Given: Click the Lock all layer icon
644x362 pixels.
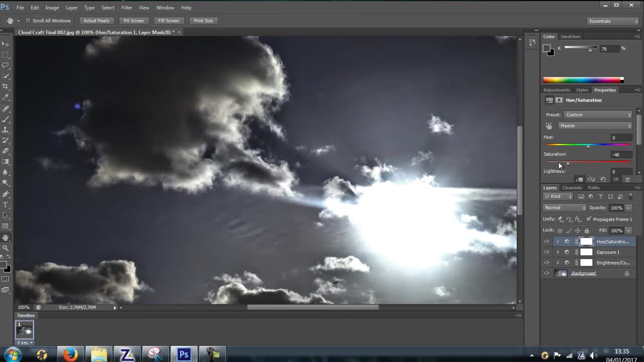Looking at the screenshot, I should click(587, 231).
